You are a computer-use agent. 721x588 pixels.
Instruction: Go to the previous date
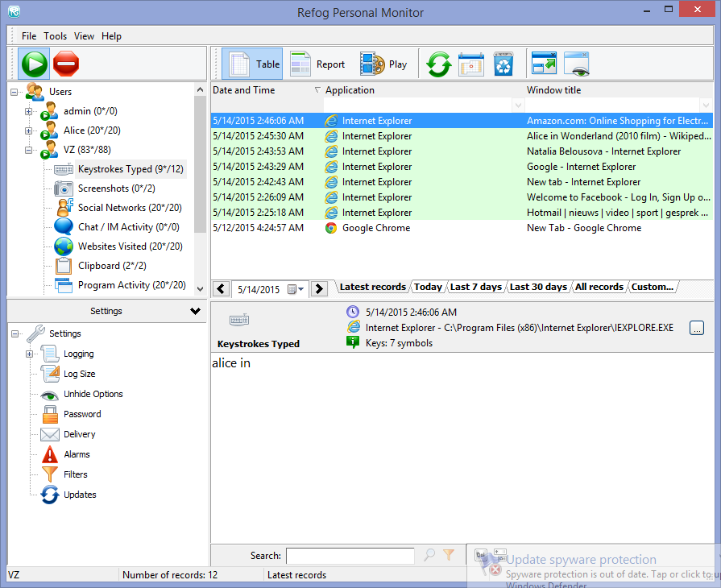(222, 288)
